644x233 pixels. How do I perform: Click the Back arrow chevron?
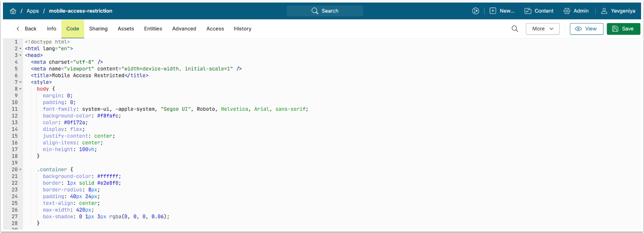tap(18, 29)
